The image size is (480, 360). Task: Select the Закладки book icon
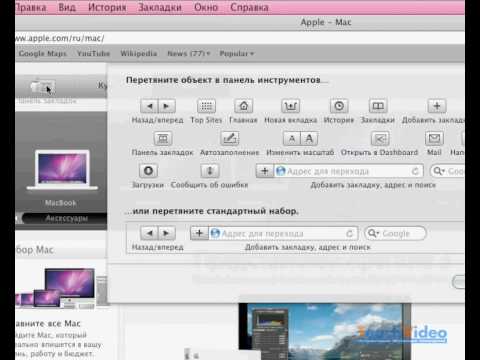click(x=378, y=106)
